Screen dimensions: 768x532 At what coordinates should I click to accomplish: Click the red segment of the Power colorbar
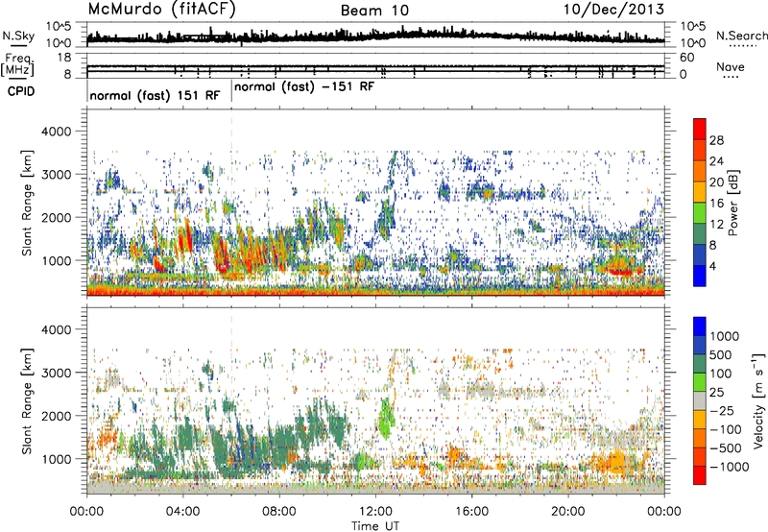point(700,129)
